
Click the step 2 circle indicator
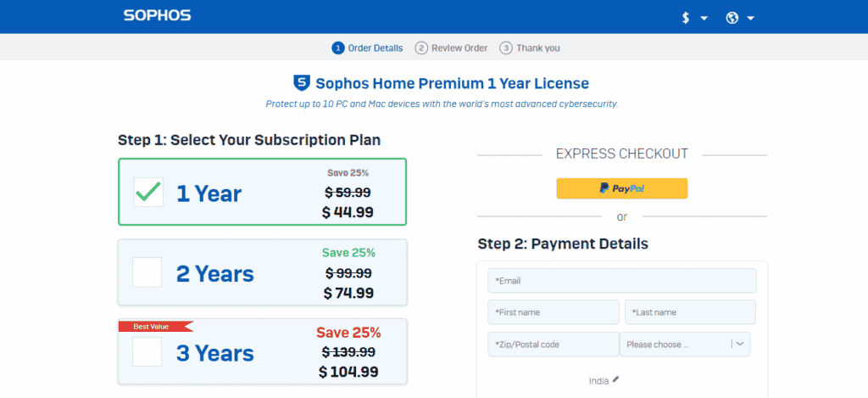[421, 48]
